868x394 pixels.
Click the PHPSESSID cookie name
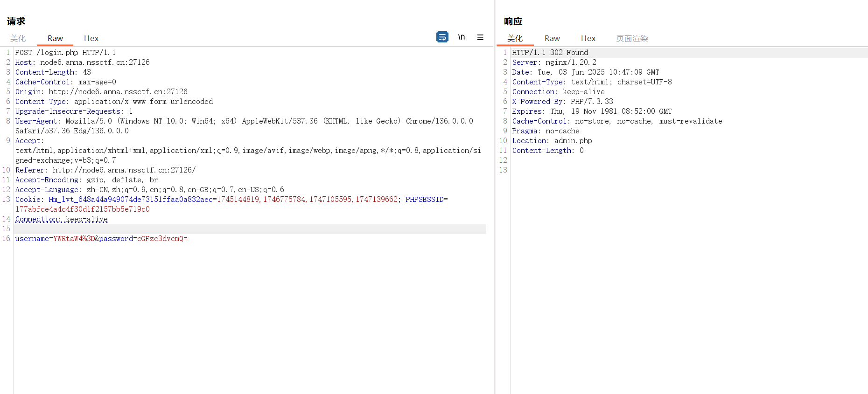tap(424, 200)
